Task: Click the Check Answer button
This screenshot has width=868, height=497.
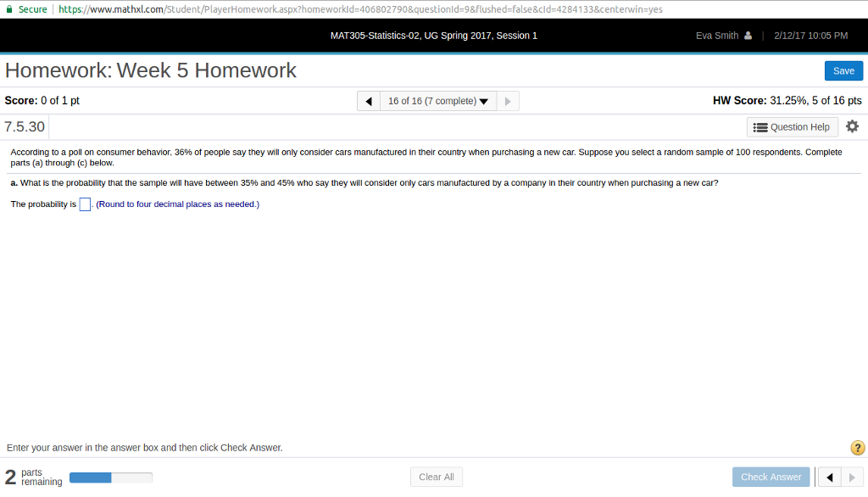Action: [771, 477]
